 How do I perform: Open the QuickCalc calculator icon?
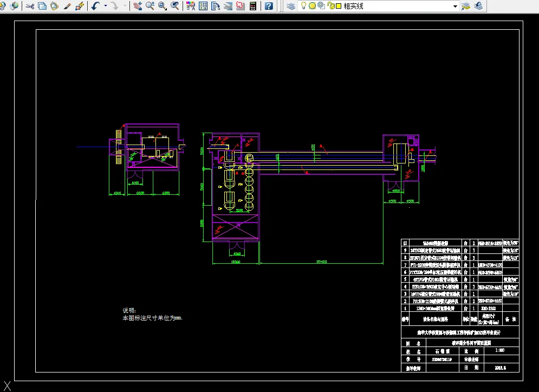pyautogui.click(x=253, y=6)
